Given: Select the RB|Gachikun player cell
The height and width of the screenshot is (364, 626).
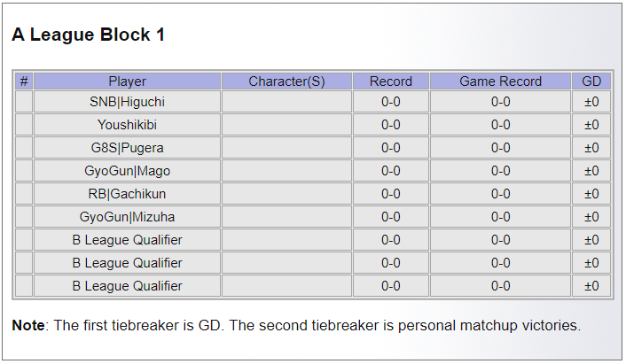Looking at the screenshot, I should 127,194.
